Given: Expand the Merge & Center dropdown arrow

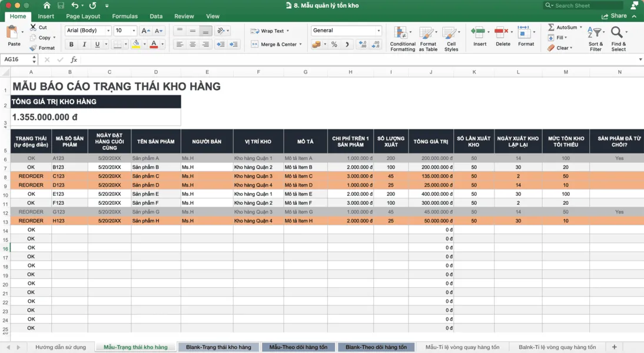Looking at the screenshot, I should [301, 45].
